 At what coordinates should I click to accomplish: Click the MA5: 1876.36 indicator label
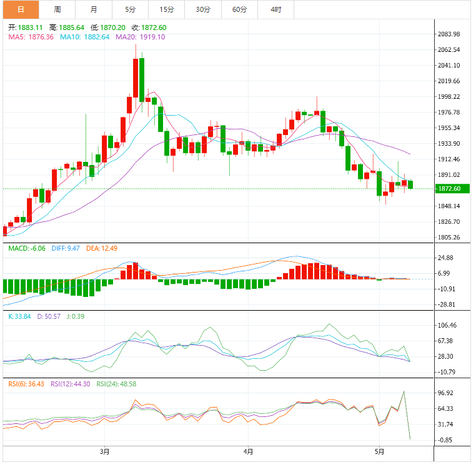30,38
